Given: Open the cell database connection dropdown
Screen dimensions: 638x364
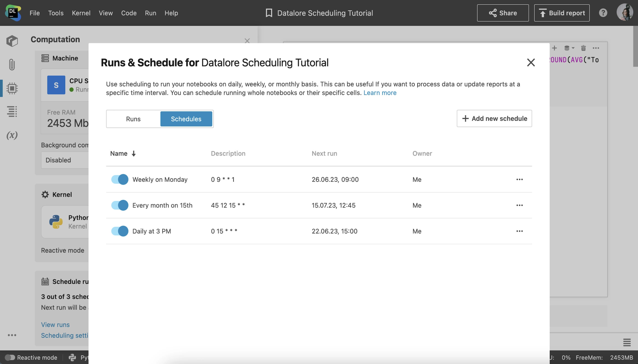Looking at the screenshot, I should click(569, 48).
